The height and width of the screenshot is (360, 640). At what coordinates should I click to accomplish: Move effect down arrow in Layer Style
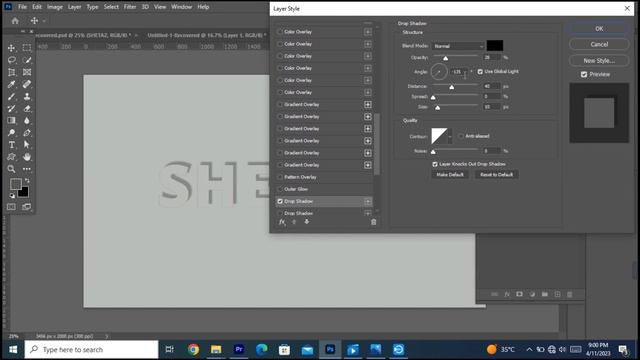click(307, 222)
